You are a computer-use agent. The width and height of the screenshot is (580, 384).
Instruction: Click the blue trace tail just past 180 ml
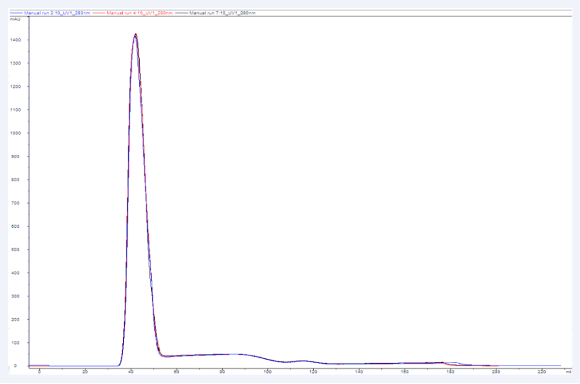(x=457, y=363)
